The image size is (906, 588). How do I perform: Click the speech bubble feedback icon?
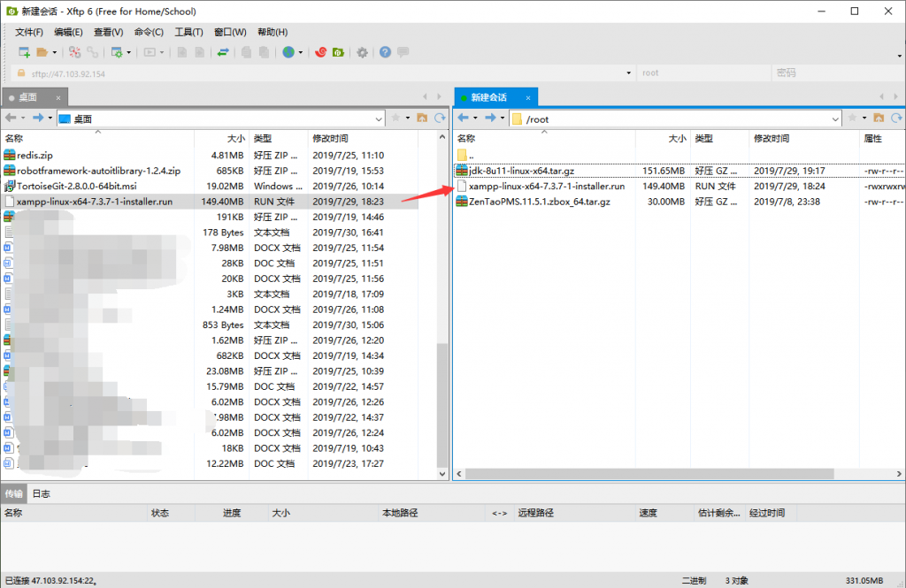(403, 52)
